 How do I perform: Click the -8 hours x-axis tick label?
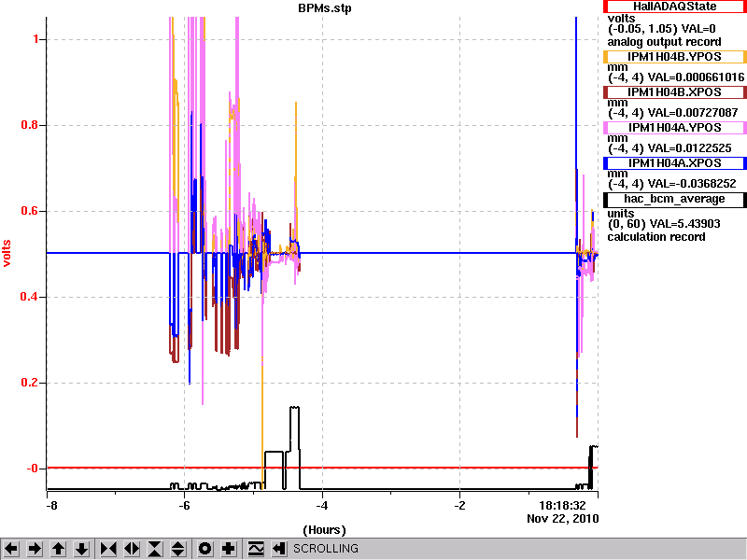[50, 506]
